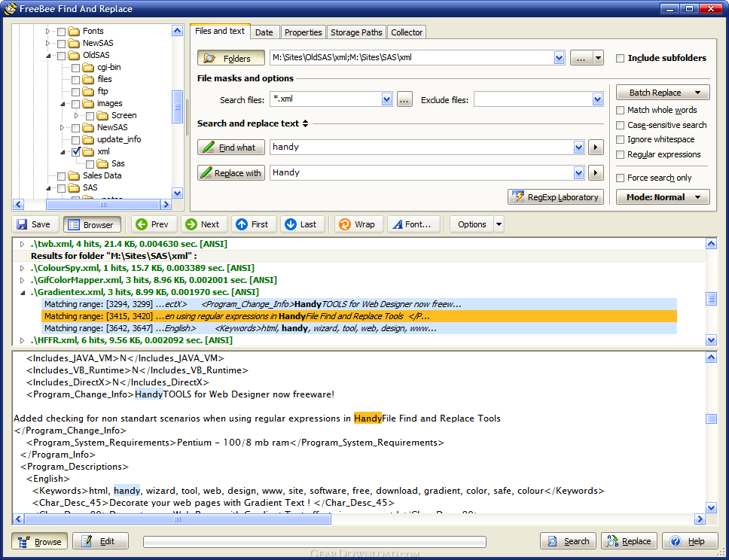Run Replace operation

click(629, 541)
